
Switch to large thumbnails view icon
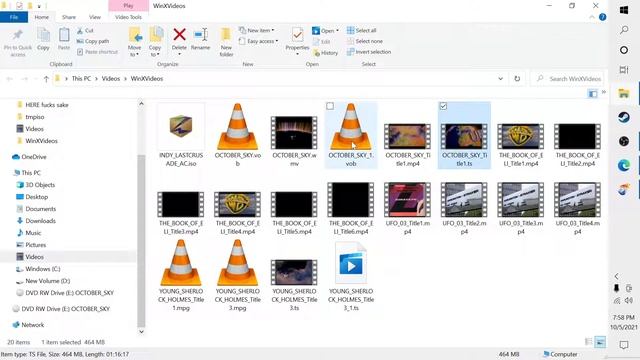[x=600, y=342]
